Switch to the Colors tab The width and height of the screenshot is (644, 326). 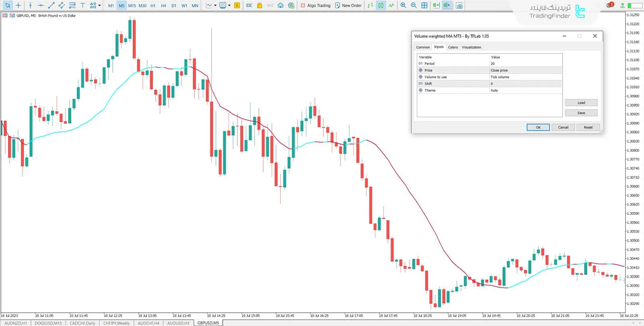point(453,47)
